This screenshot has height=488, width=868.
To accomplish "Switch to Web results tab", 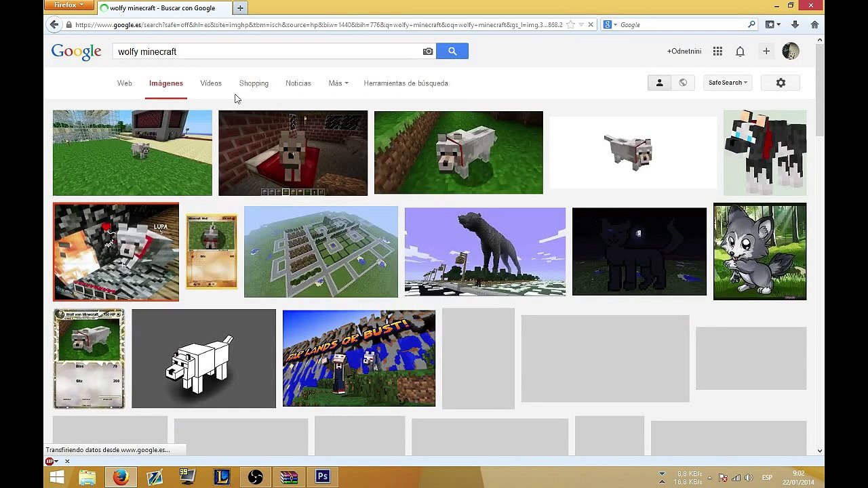I will 125,83.
